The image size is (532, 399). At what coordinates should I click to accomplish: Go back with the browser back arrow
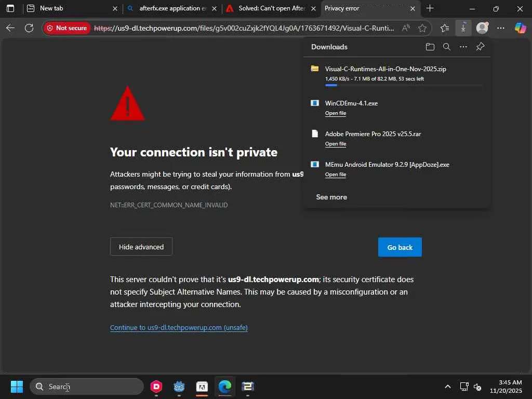click(10, 28)
